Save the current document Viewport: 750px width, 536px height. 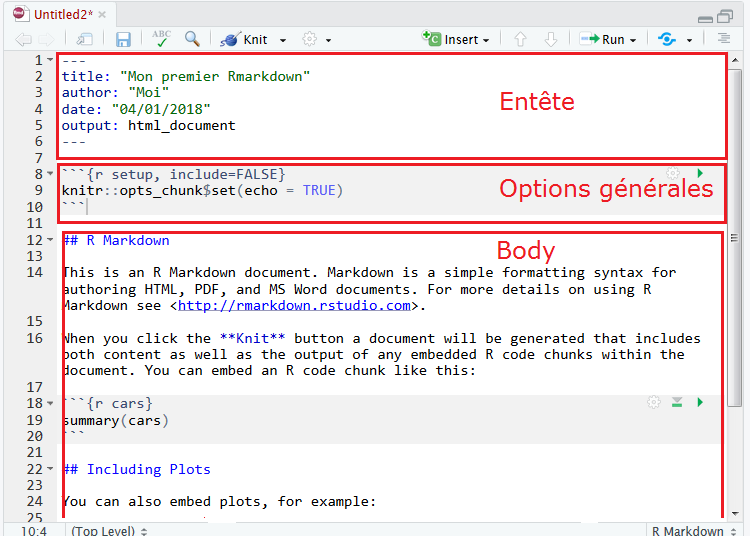(x=123, y=40)
